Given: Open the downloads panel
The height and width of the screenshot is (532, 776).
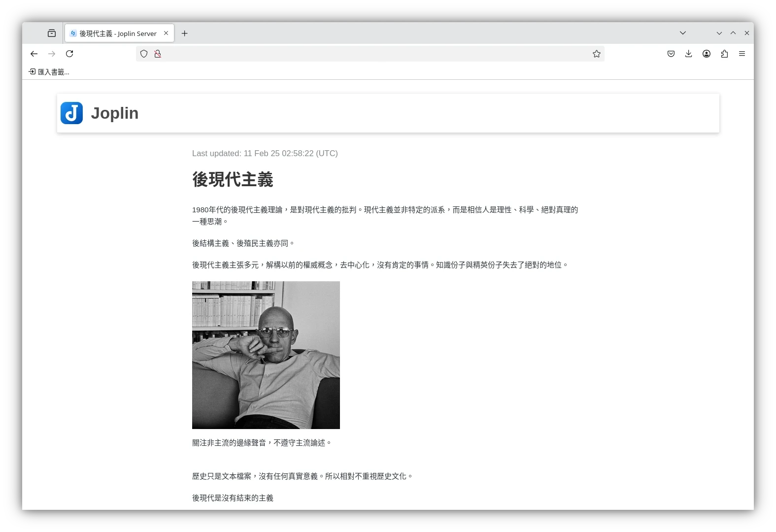Looking at the screenshot, I should pos(689,54).
